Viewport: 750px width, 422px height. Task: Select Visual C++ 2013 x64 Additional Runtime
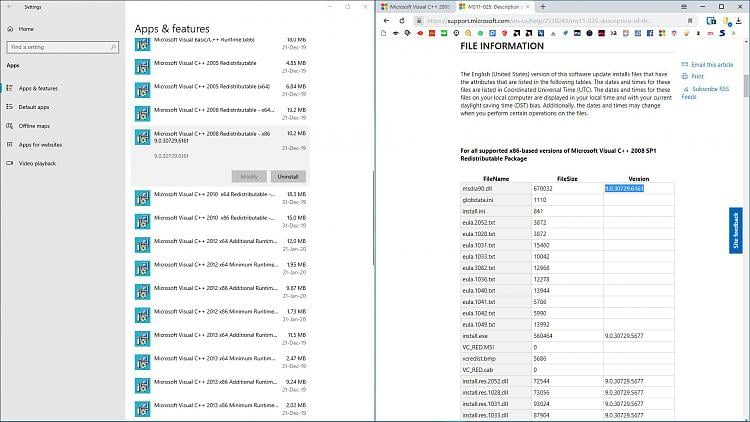tap(220, 338)
